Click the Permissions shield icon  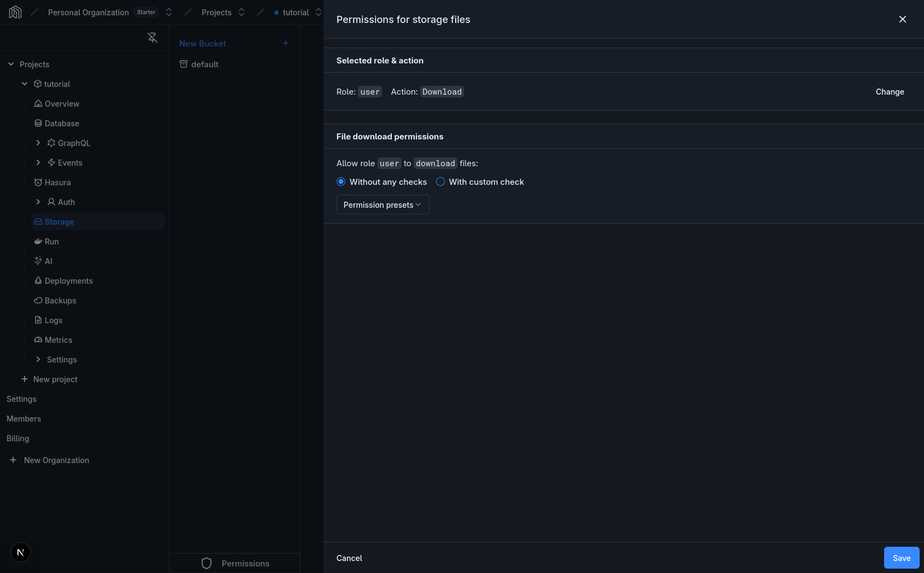[207, 563]
